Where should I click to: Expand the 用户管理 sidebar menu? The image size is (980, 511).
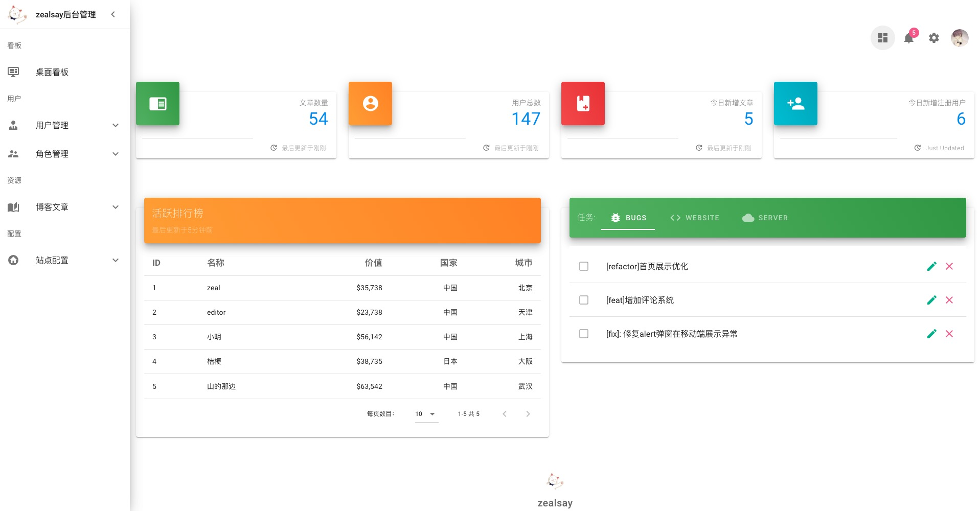pyautogui.click(x=65, y=125)
